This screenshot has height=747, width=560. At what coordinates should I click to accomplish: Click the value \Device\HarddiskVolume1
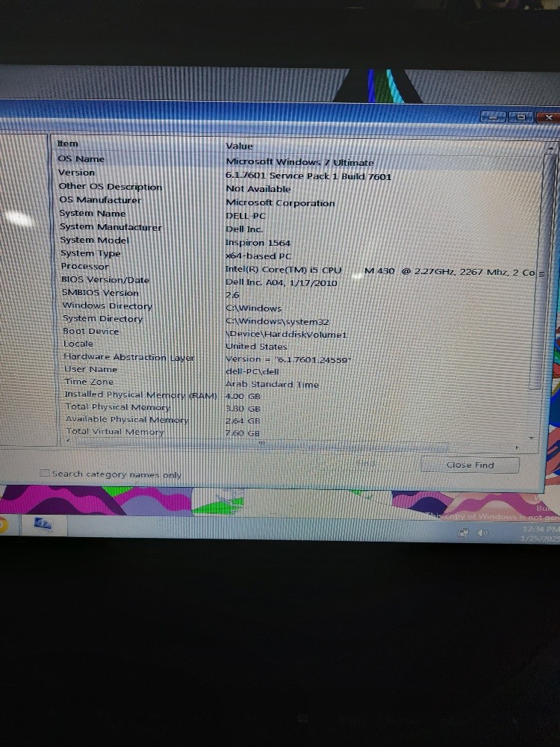pyautogui.click(x=286, y=335)
